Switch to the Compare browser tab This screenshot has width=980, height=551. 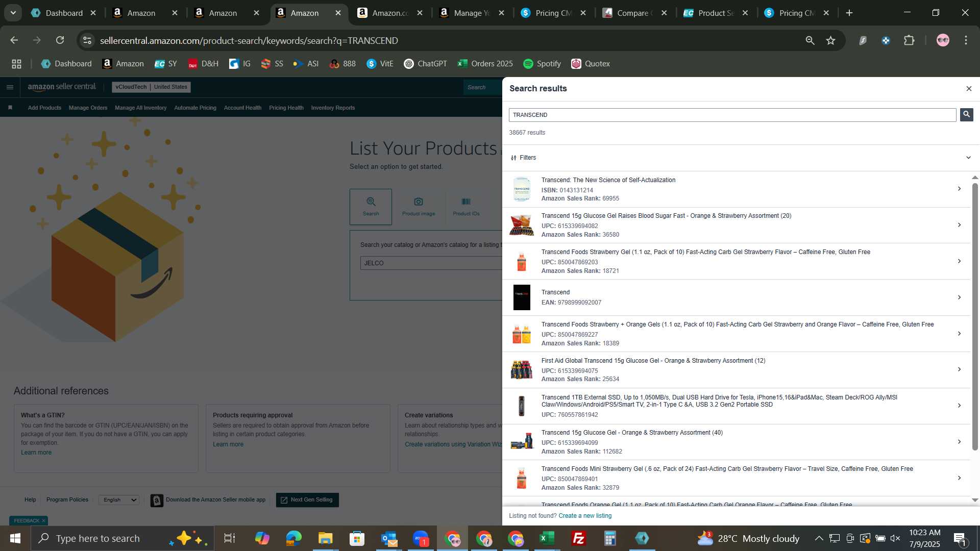point(634,13)
